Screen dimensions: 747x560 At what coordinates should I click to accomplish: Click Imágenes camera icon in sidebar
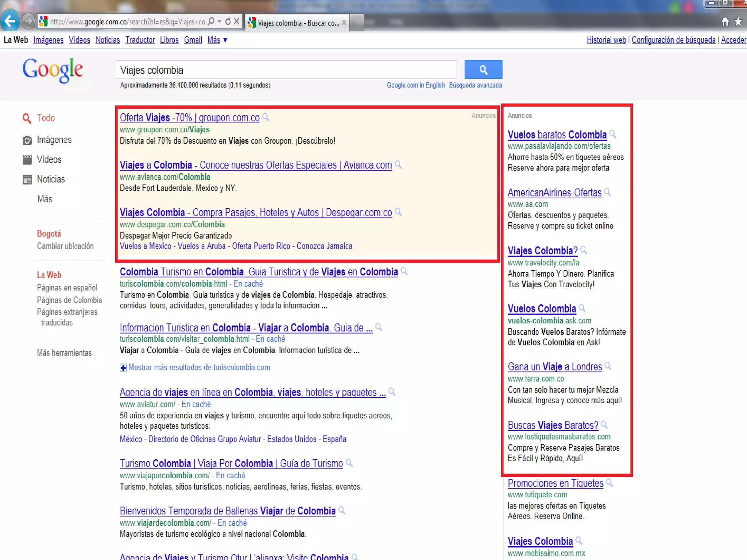pyautogui.click(x=27, y=140)
